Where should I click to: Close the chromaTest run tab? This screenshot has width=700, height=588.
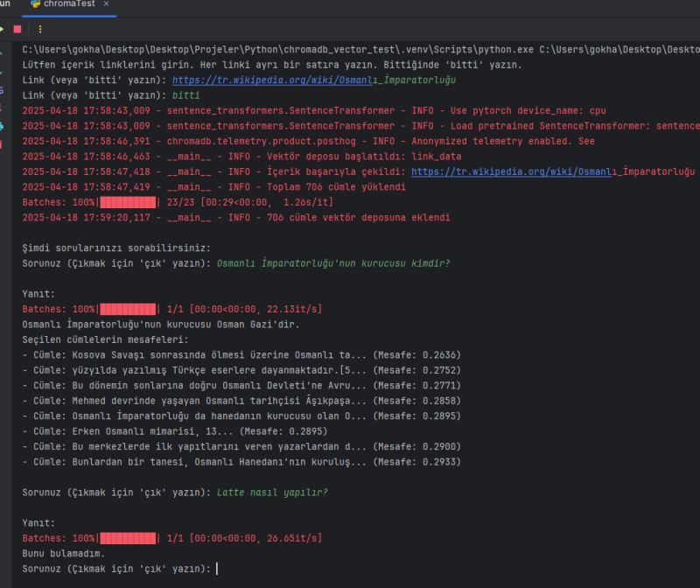106,4
